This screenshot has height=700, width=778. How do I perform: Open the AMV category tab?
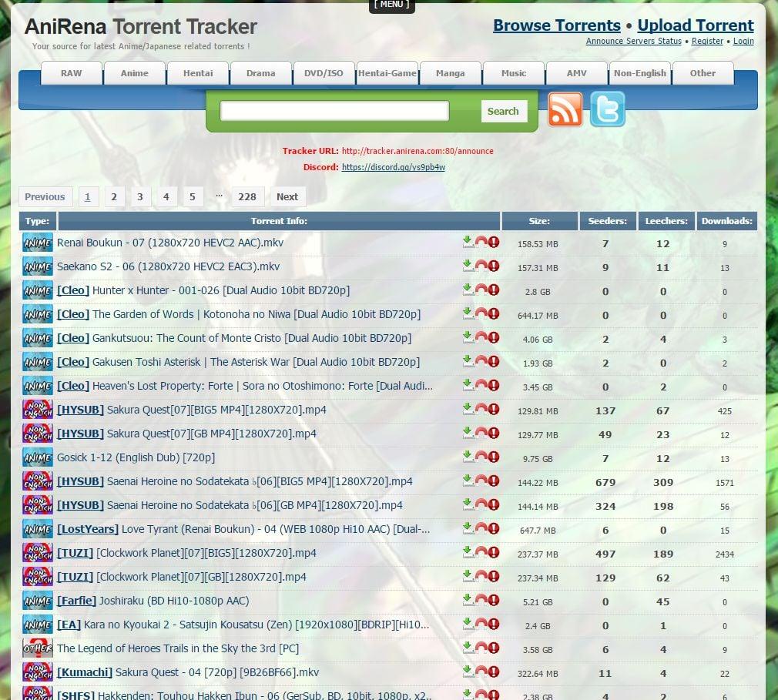click(576, 73)
